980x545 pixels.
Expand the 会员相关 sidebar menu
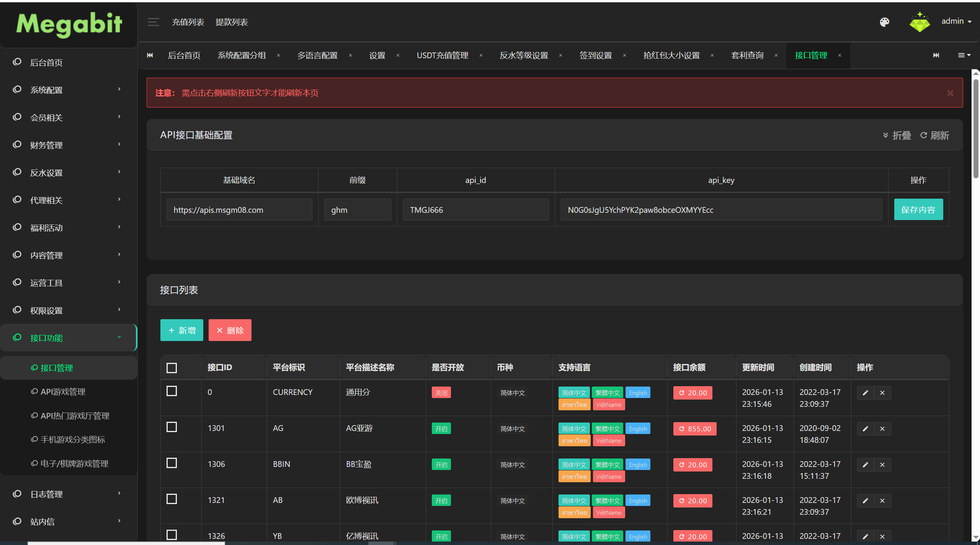(68, 117)
